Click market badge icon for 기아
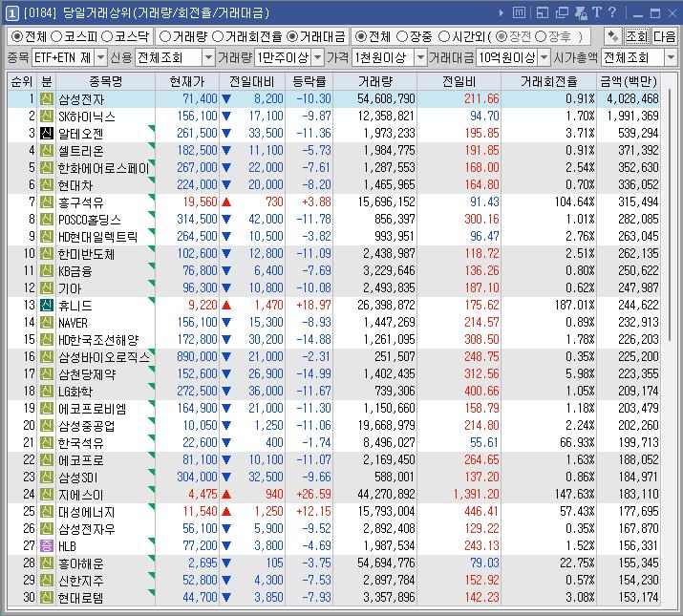Viewport: 683px width, 616px height. pos(47,288)
